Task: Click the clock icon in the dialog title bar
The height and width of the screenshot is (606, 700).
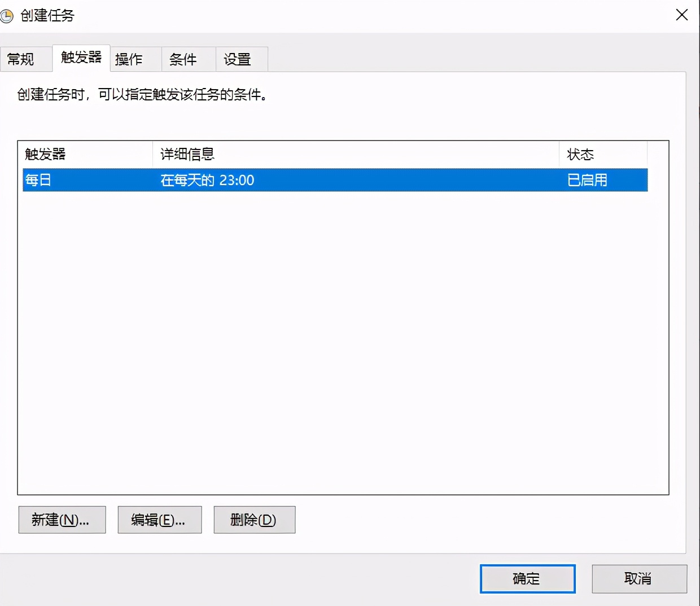Action: point(7,16)
